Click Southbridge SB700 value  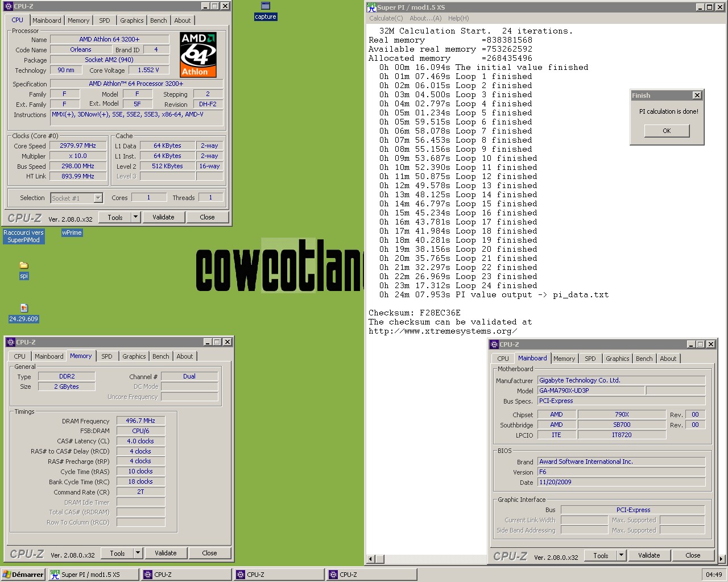coord(622,425)
